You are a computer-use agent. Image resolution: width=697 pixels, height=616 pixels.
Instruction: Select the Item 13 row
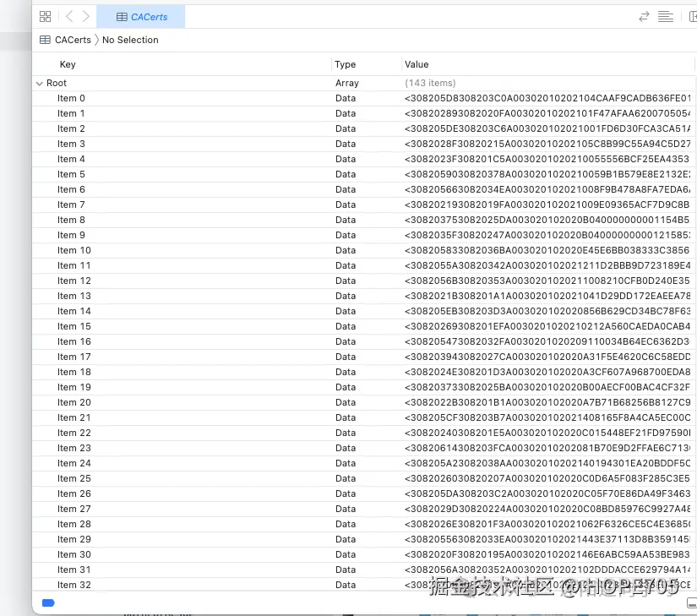click(363, 296)
